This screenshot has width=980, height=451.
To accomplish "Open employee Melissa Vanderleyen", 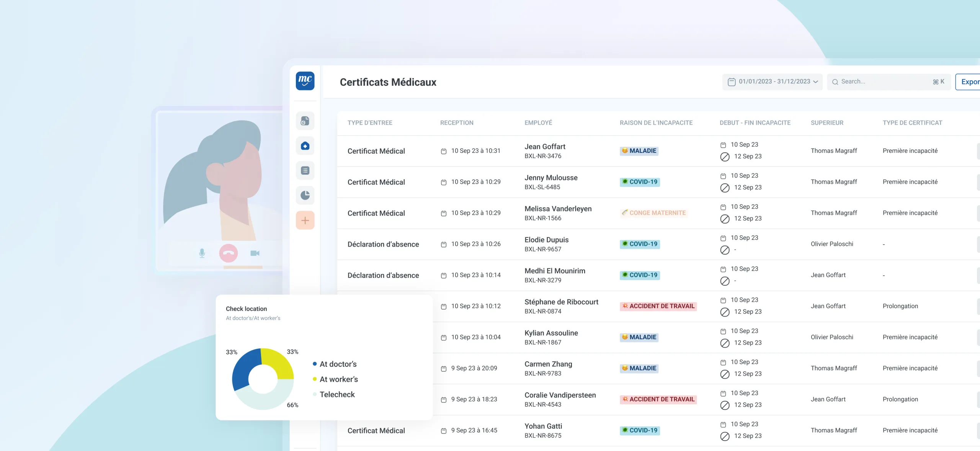I will (x=558, y=209).
